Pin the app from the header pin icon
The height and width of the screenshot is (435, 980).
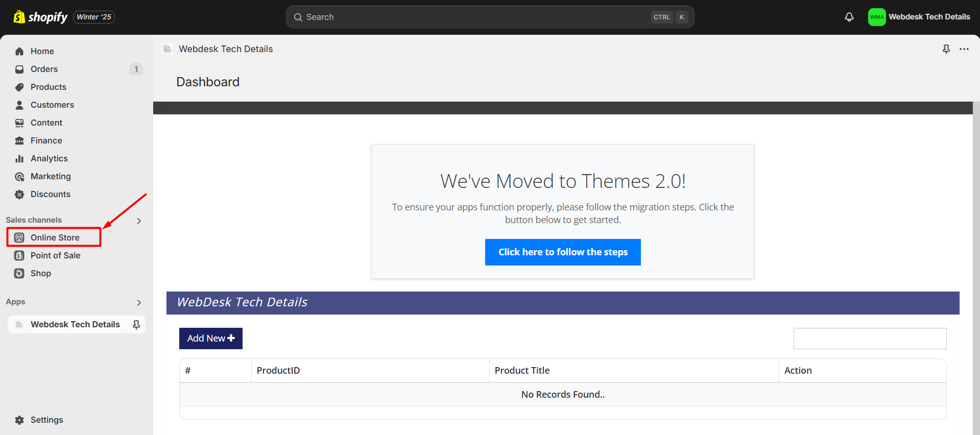pyautogui.click(x=946, y=49)
